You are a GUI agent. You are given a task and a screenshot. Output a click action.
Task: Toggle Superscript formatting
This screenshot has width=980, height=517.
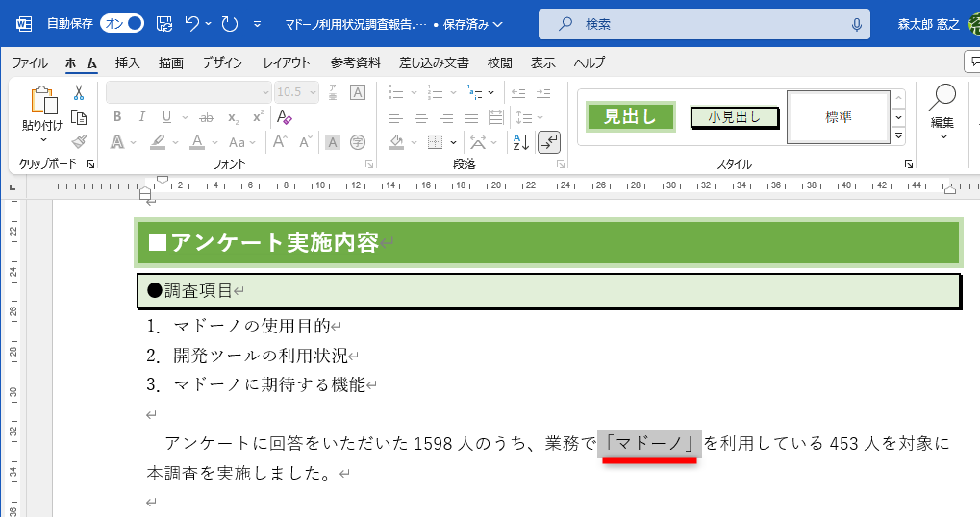click(258, 117)
